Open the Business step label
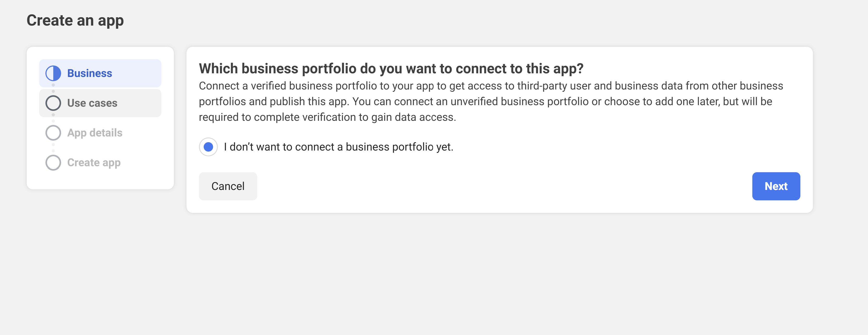This screenshot has height=335, width=868. [90, 73]
